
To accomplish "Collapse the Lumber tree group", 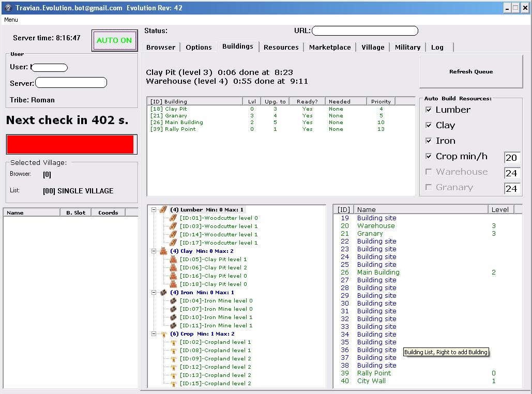I will tap(154, 210).
